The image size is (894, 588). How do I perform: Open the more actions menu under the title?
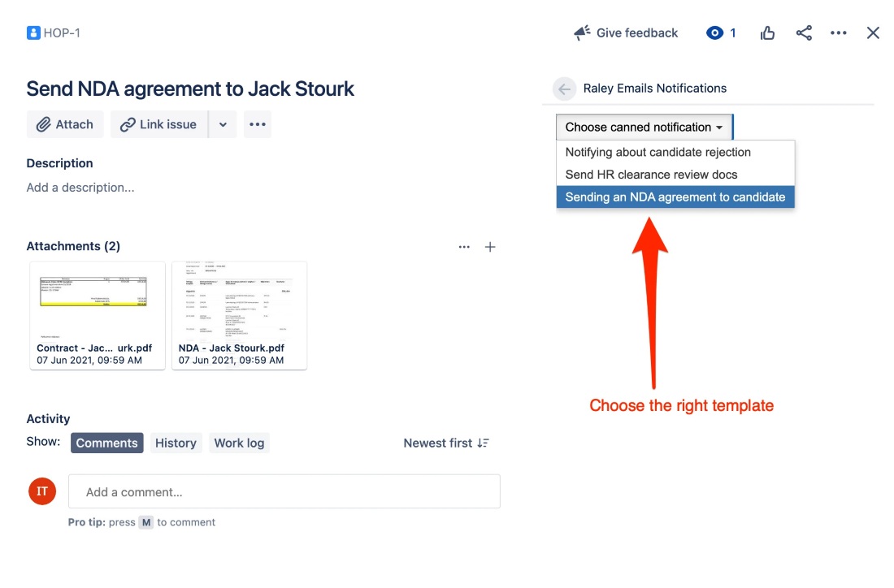point(258,124)
